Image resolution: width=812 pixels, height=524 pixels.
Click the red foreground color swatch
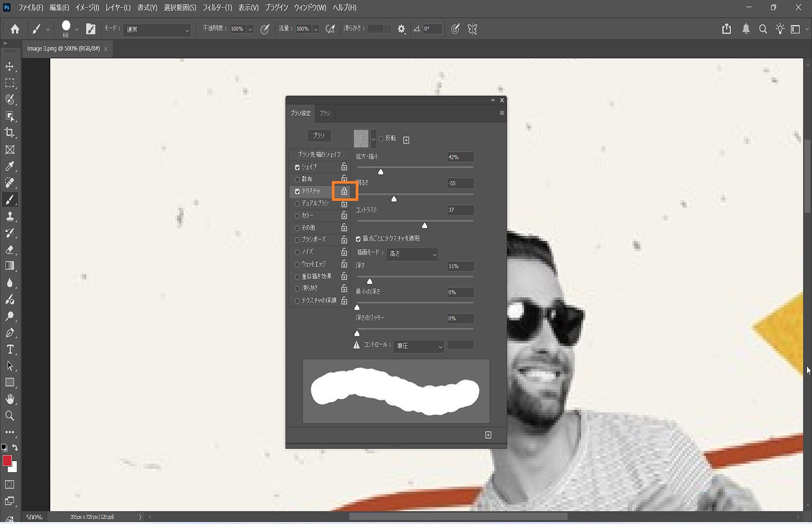pyautogui.click(x=7, y=461)
